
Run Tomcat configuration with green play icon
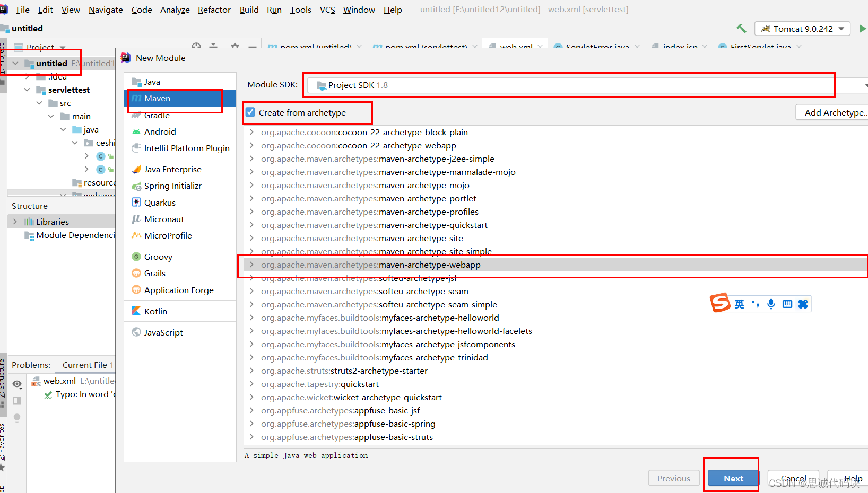tap(863, 29)
